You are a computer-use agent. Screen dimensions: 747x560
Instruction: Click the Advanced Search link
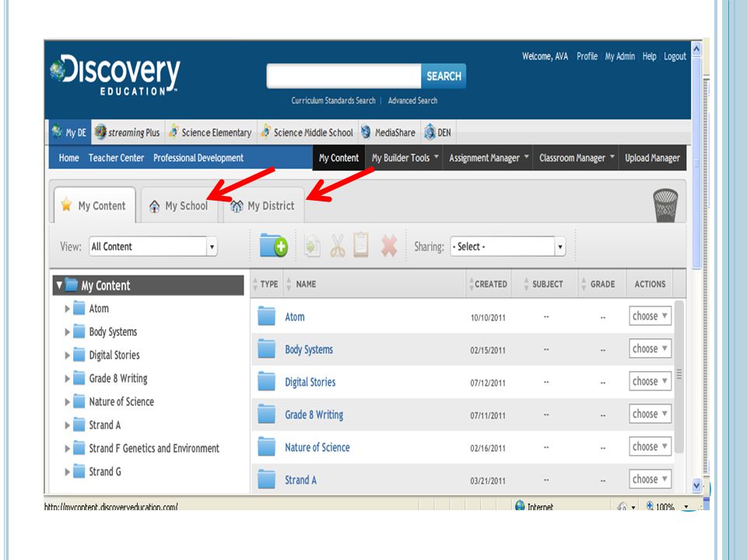tap(412, 100)
